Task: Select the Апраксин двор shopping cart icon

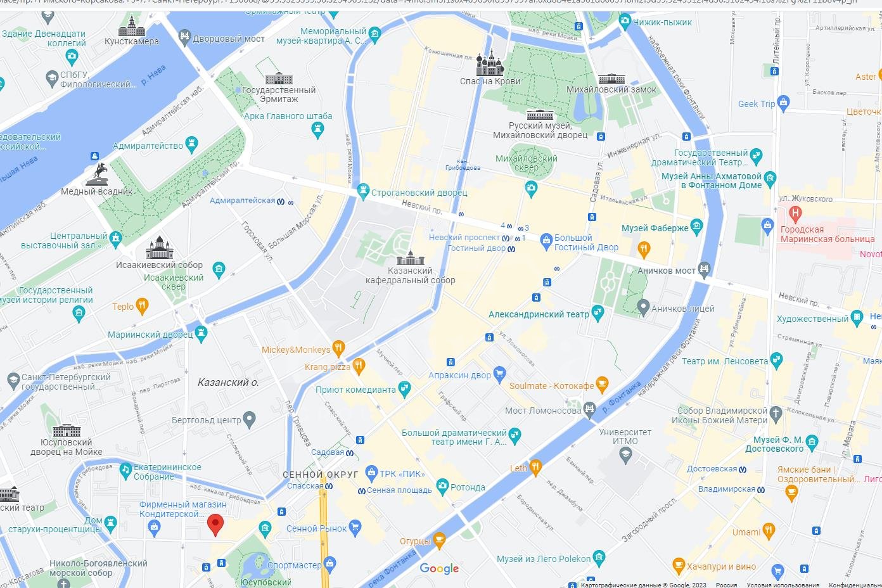Action: point(499,373)
